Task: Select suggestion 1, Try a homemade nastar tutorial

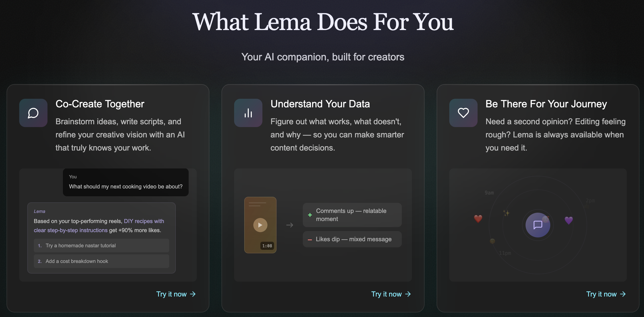Action: point(101,245)
